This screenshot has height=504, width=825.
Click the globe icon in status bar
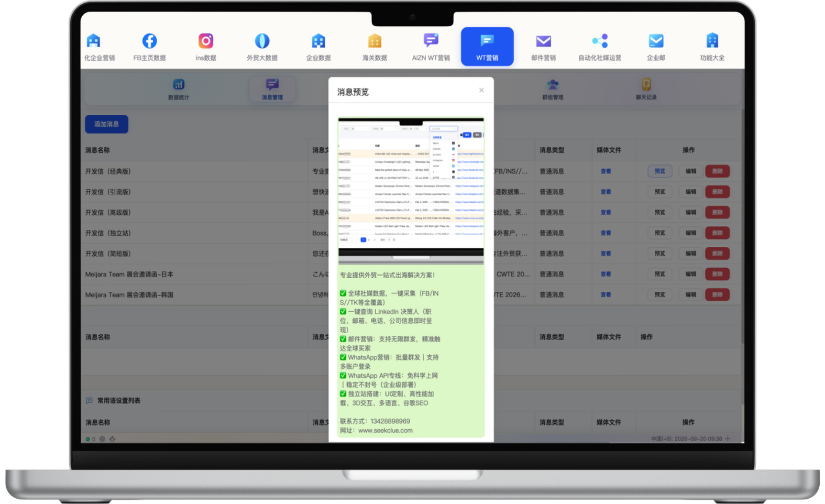click(x=102, y=439)
